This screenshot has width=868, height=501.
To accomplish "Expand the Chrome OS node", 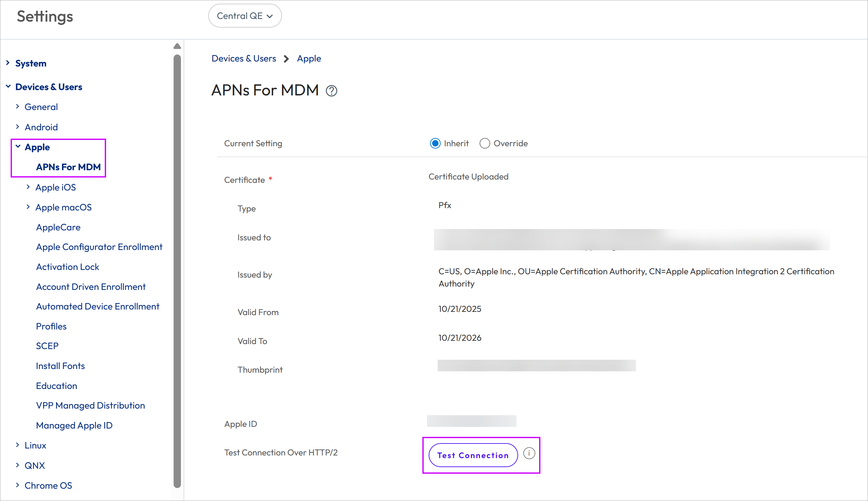I will point(17,485).
